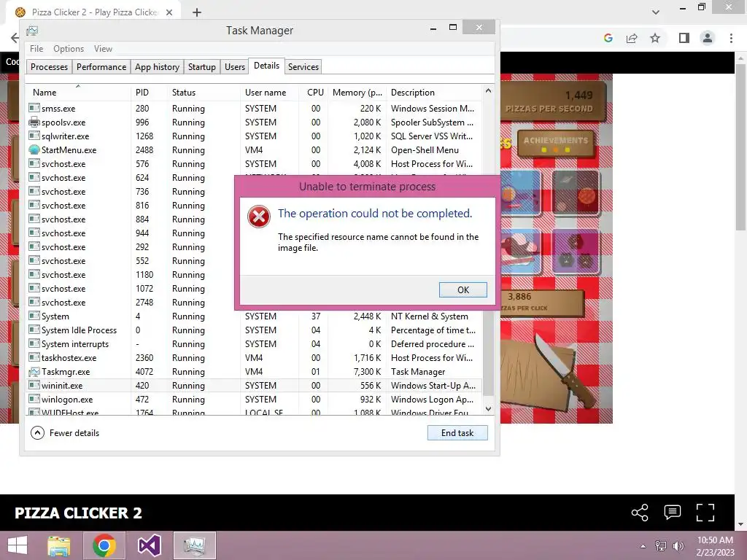Image resolution: width=747 pixels, height=560 pixels.
Task: Open a new Chrome tab
Action: click(197, 12)
